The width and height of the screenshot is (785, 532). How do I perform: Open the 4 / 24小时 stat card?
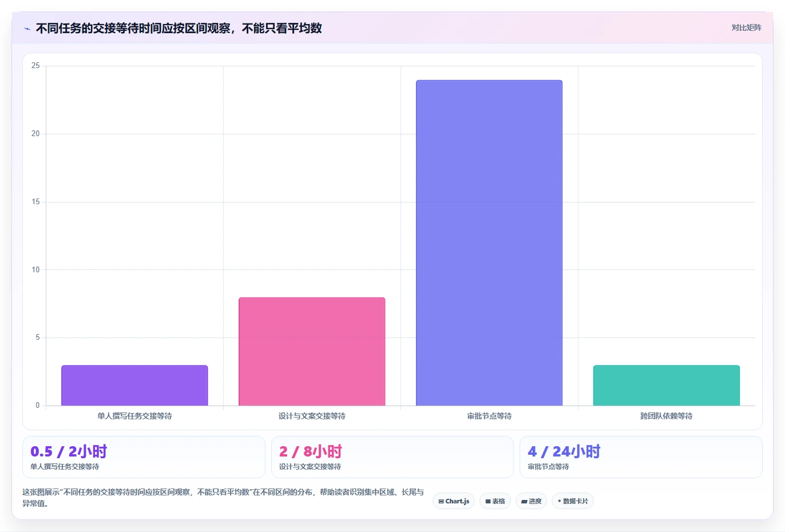(641, 457)
